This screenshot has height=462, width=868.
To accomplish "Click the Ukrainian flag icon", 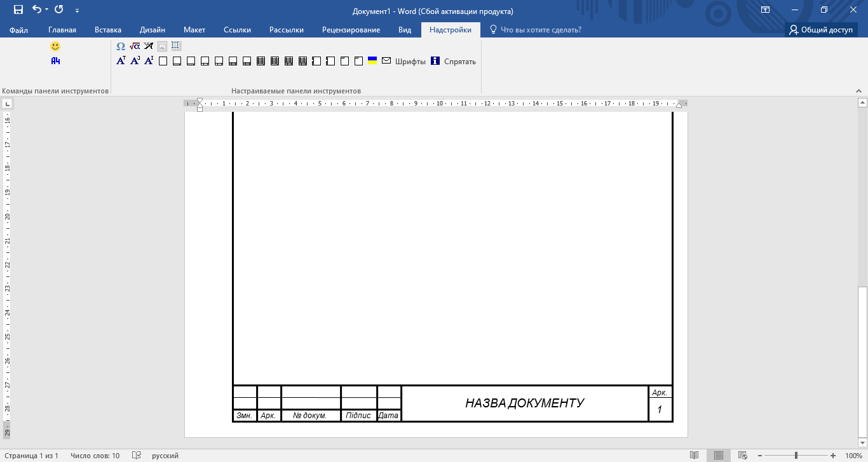I will 372,61.
